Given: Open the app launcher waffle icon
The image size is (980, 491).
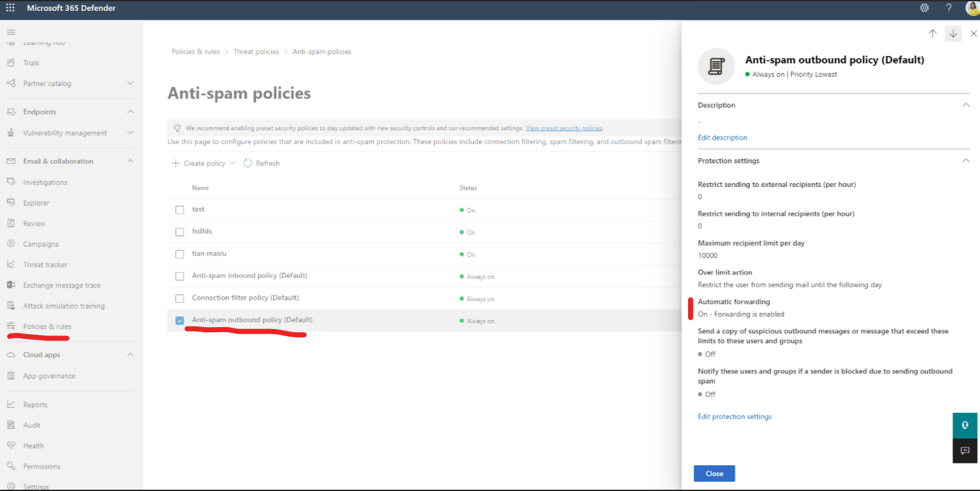Looking at the screenshot, I should point(10,8).
